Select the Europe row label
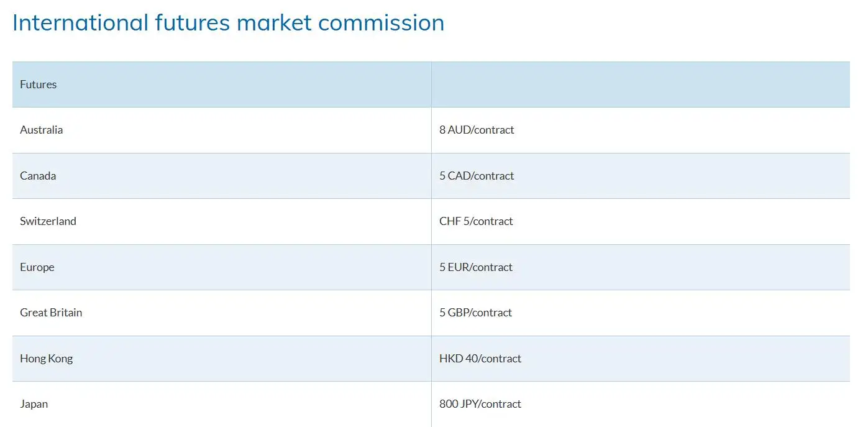The width and height of the screenshot is (868, 427). pos(37,267)
